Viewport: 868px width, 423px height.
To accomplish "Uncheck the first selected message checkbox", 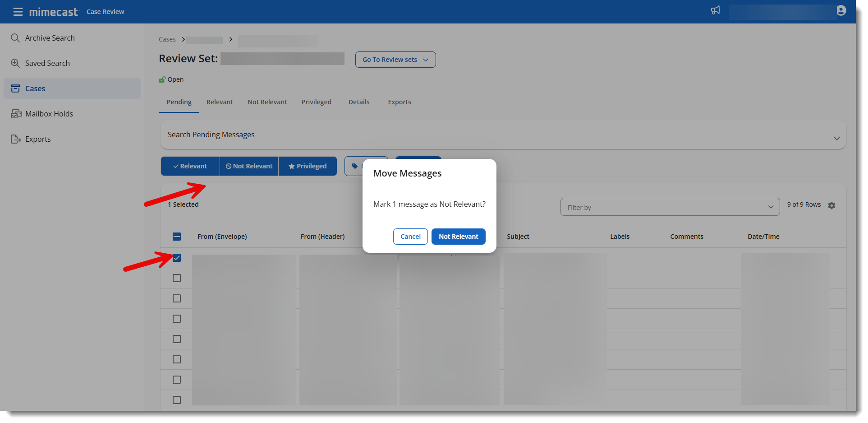I will pos(177,258).
